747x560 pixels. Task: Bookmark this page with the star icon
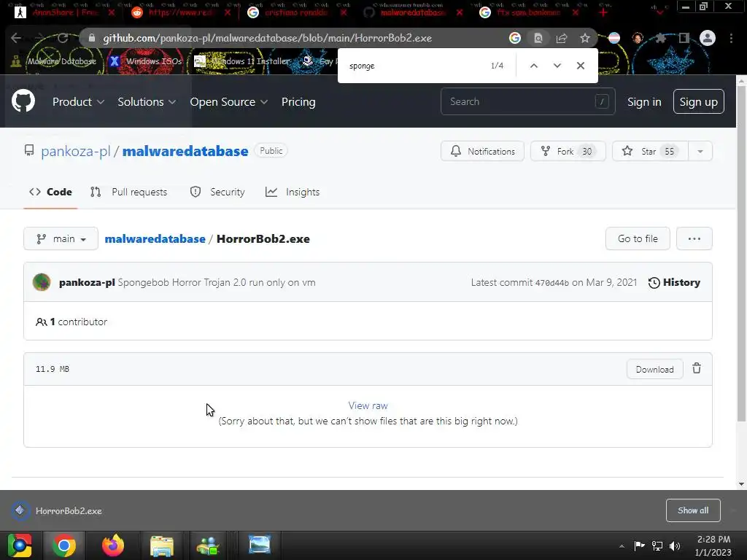pyautogui.click(x=584, y=38)
